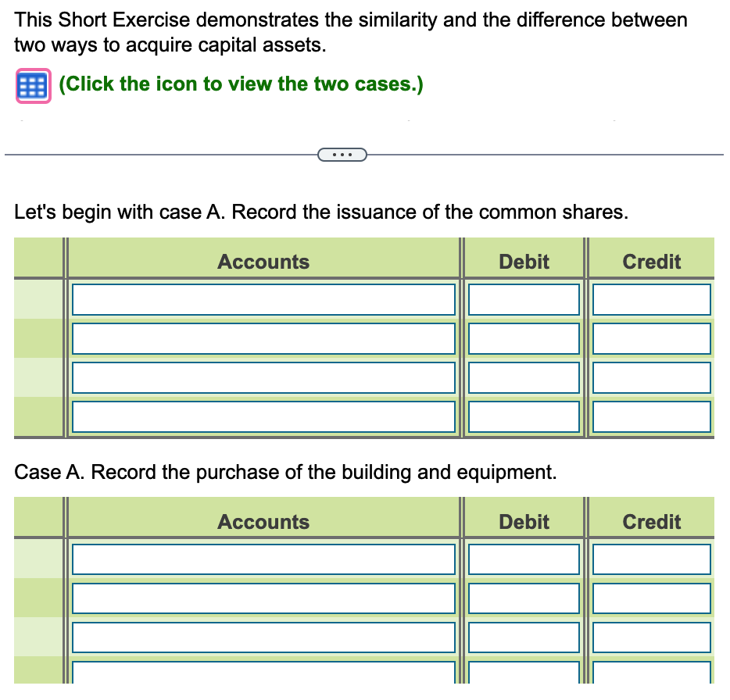Click the first Debit field in the issuance journal
Viewport: 730px width, 700px height.
(x=523, y=299)
